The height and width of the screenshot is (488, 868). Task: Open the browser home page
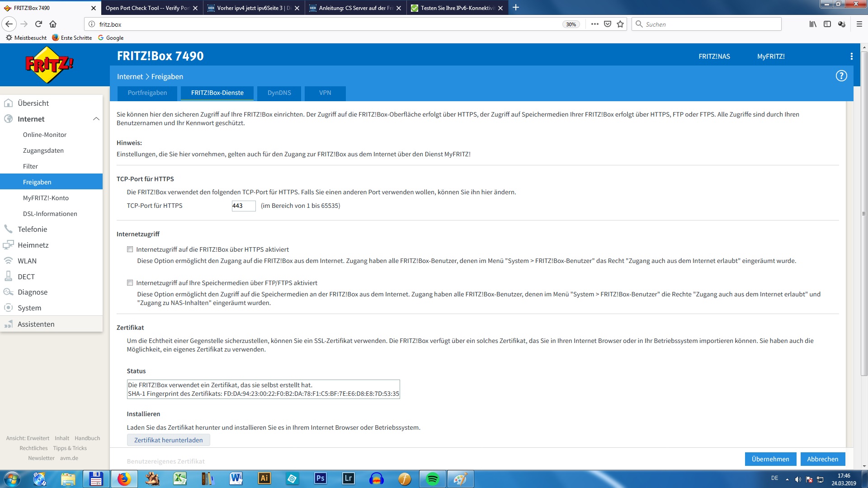53,24
